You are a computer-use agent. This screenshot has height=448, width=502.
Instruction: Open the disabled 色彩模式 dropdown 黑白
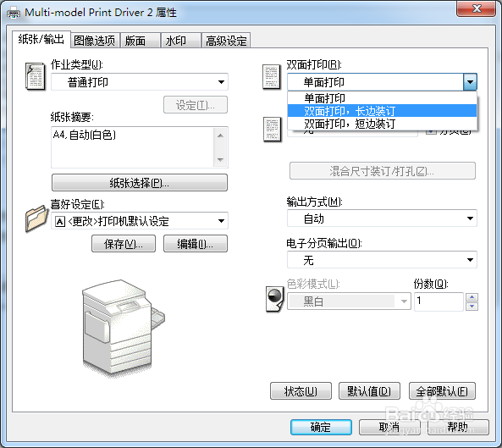click(x=349, y=301)
